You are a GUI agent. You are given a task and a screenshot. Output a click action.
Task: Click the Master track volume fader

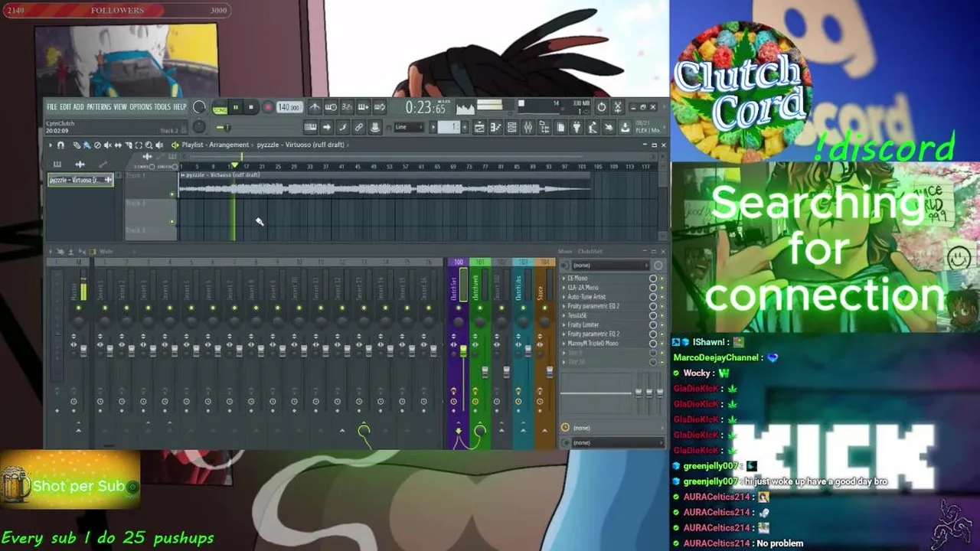pos(84,350)
